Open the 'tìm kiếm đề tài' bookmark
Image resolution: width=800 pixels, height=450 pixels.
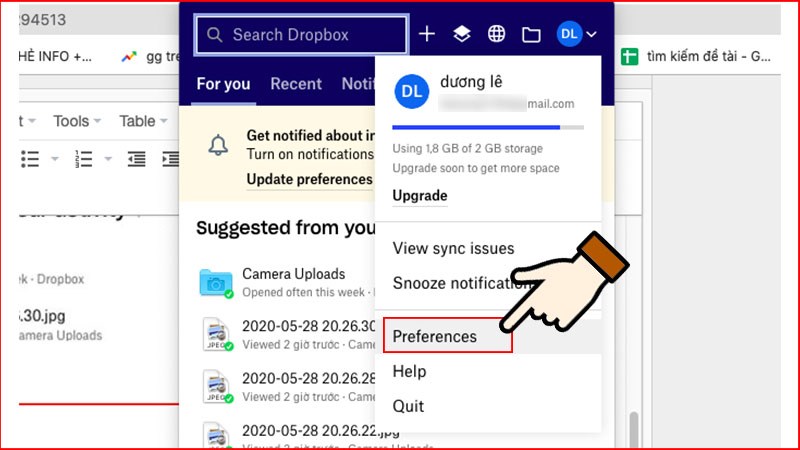[x=696, y=56]
